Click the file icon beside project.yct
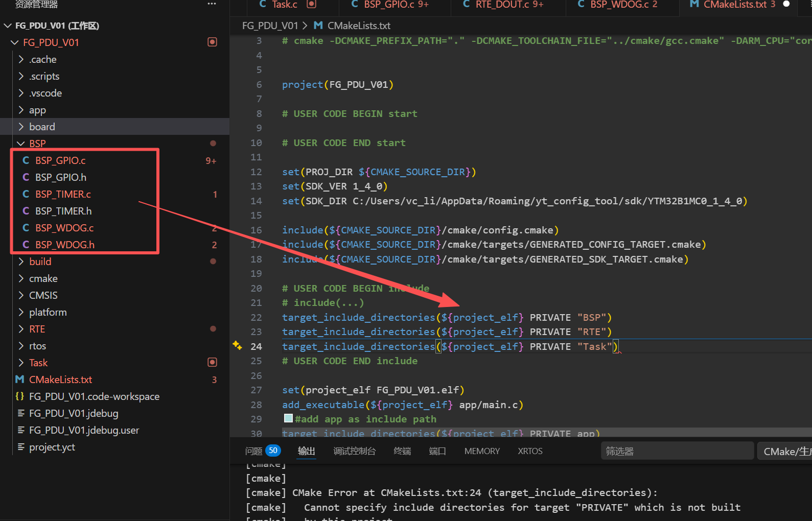The image size is (812, 521). [21, 447]
